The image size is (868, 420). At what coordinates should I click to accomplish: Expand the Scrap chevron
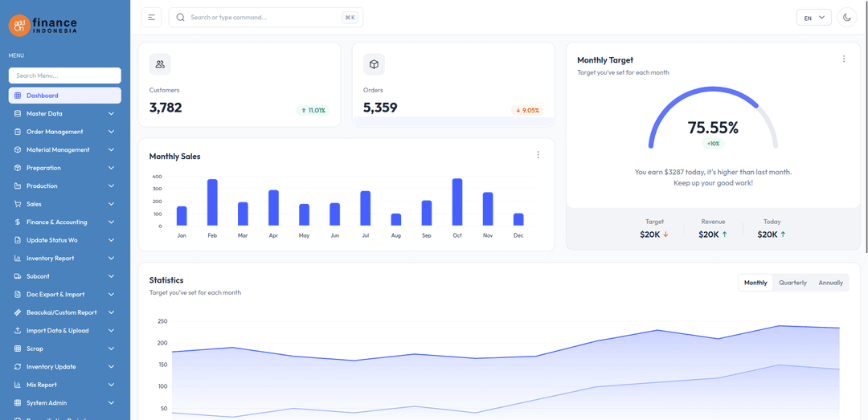[111, 349]
